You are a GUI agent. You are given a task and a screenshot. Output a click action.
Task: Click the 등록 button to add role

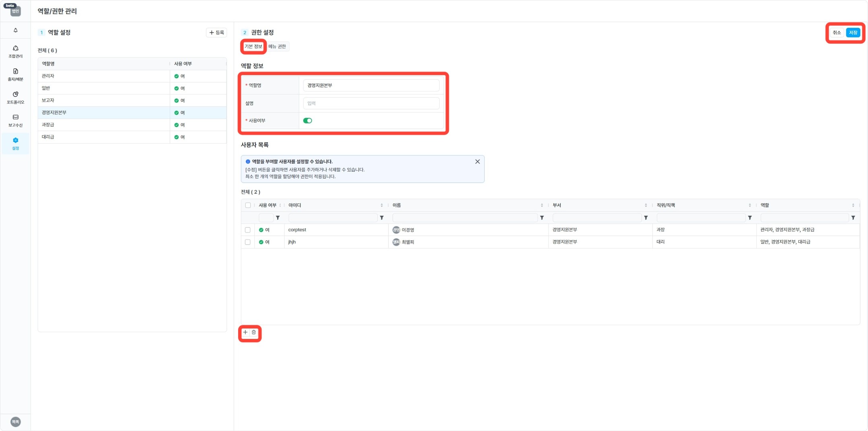[216, 33]
